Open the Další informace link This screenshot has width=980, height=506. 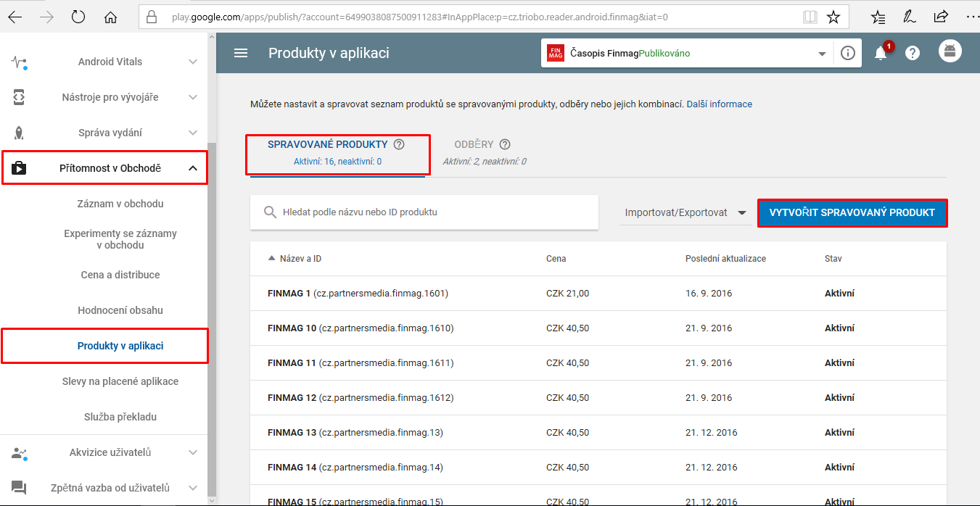pos(720,104)
